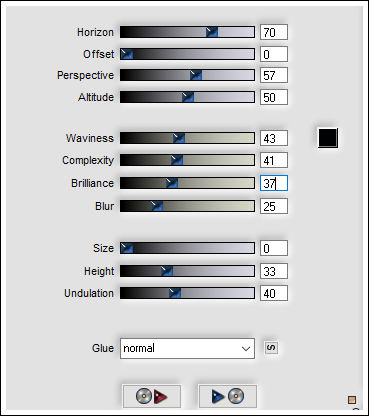This screenshot has height=416, width=369.
Task: Click the Horizon value field showing 70
Action: (274, 32)
